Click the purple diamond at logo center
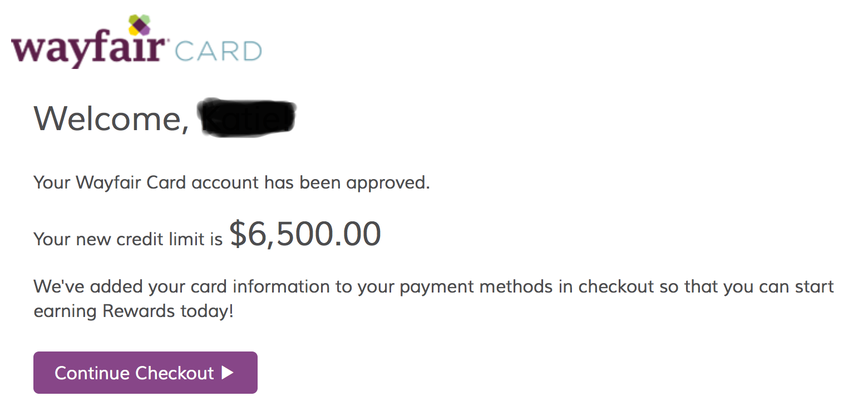The height and width of the screenshot is (416, 868). [140, 24]
